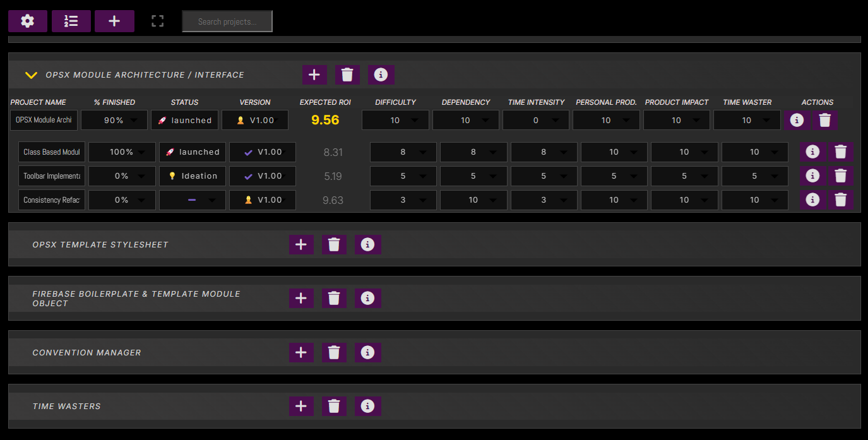868x440 pixels.
Task: Delete the Time Wasters group
Action: coord(334,406)
